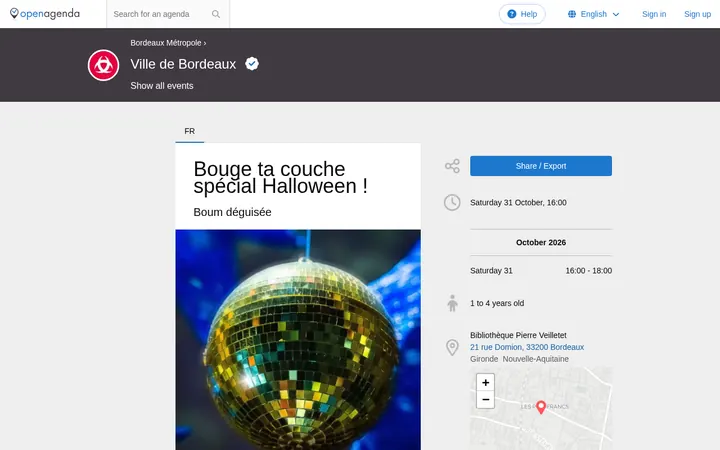720x450 pixels.
Task: Click the location pin icon
Action: 452,348
